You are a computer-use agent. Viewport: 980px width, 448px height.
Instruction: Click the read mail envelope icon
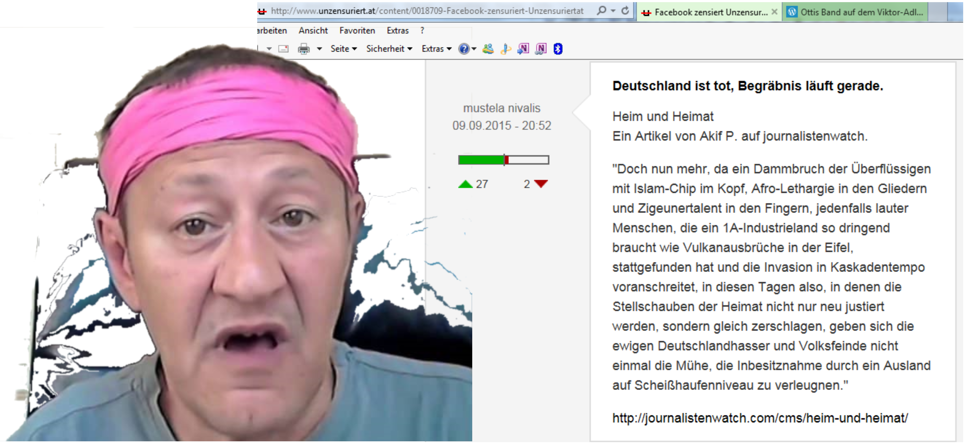coord(283,49)
